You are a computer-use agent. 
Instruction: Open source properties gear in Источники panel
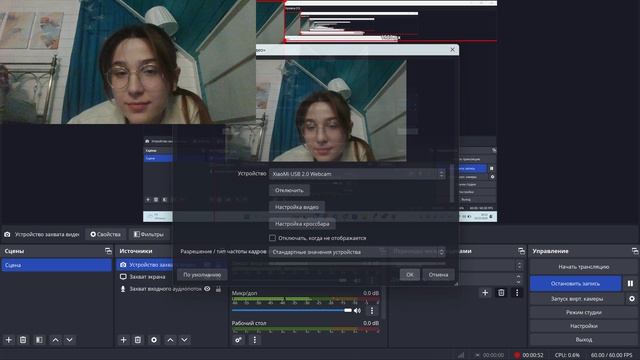[x=154, y=340]
